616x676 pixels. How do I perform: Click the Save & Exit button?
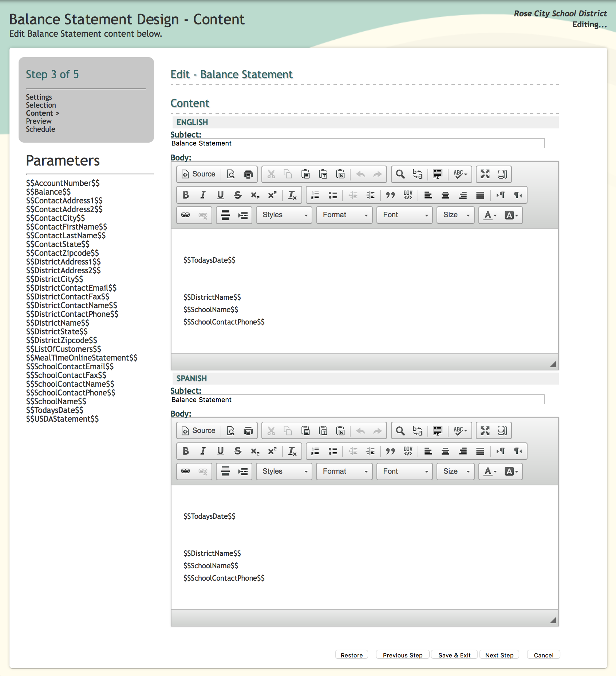[454, 655]
